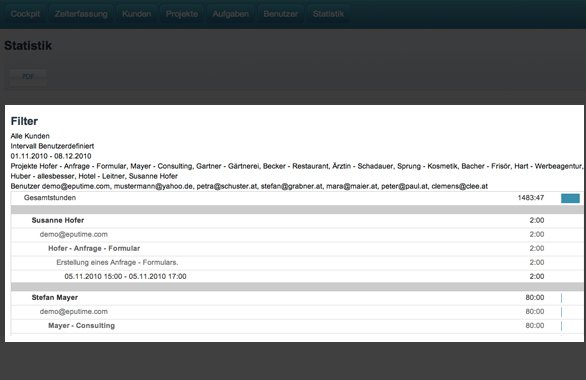
Task: Select the Susanne Hofer row
Action: pyautogui.click(x=297, y=220)
